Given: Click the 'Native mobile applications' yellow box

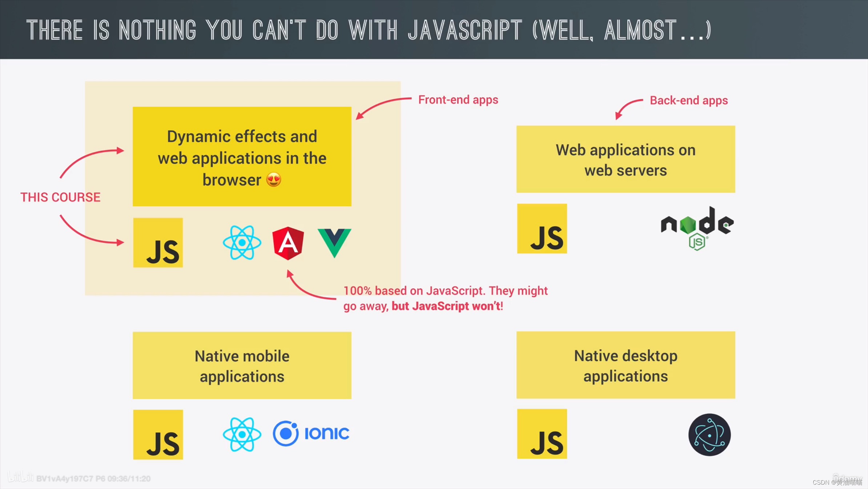Looking at the screenshot, I should [241, 366].
